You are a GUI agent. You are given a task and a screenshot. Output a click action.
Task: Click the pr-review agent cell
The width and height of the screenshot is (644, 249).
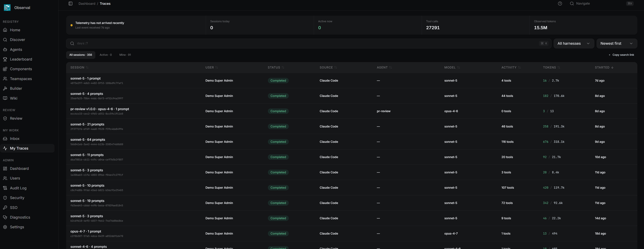(383, 111)
